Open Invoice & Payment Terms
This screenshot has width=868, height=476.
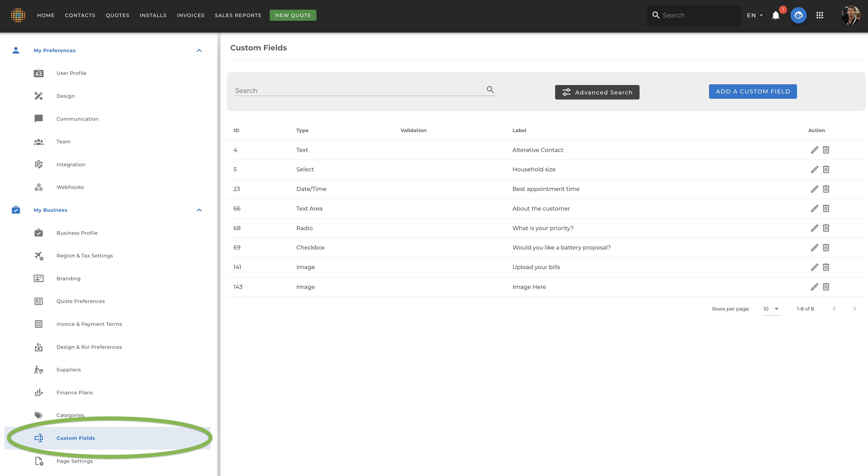click(x=89, y=324)
